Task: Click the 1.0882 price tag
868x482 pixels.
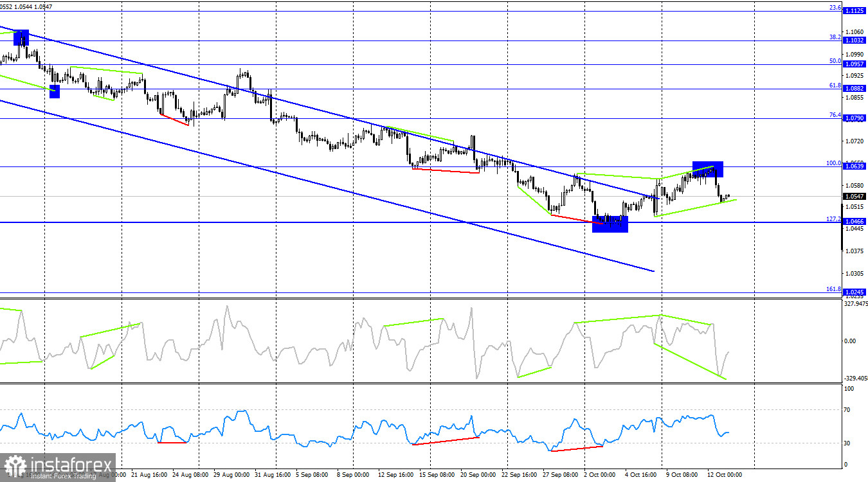Action: [x=854, y=89]
